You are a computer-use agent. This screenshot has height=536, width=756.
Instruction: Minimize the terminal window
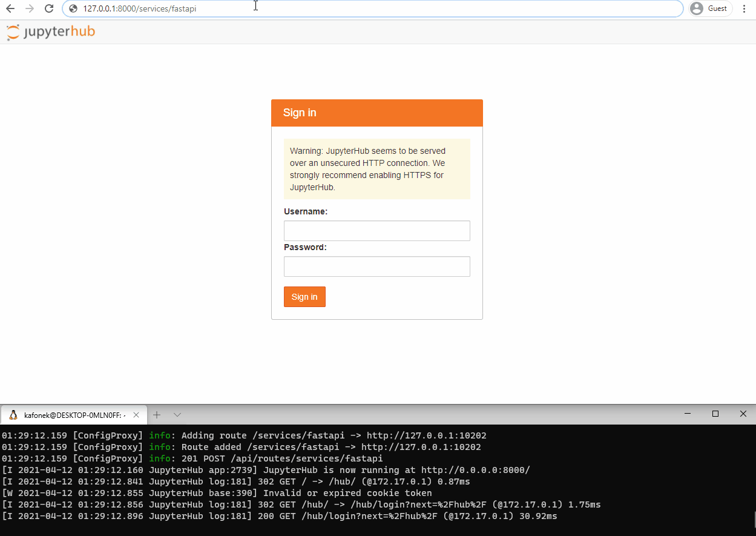point(688,414)
